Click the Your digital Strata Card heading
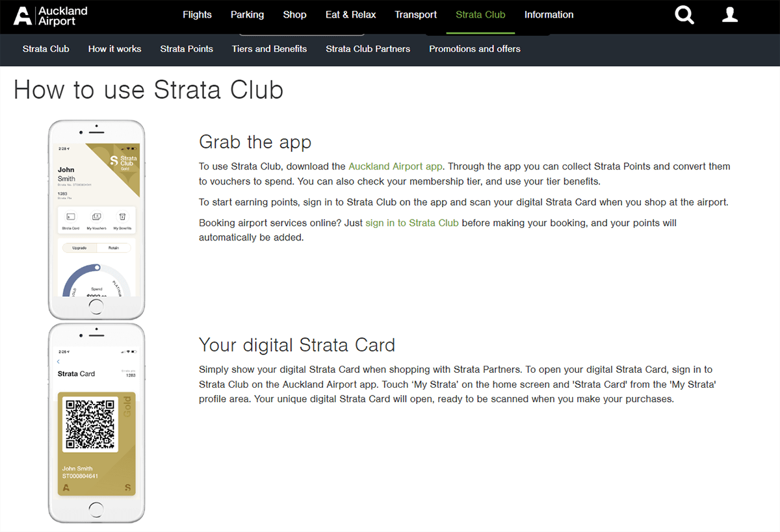Screen dimensions: 780x532 pos(296,344)
